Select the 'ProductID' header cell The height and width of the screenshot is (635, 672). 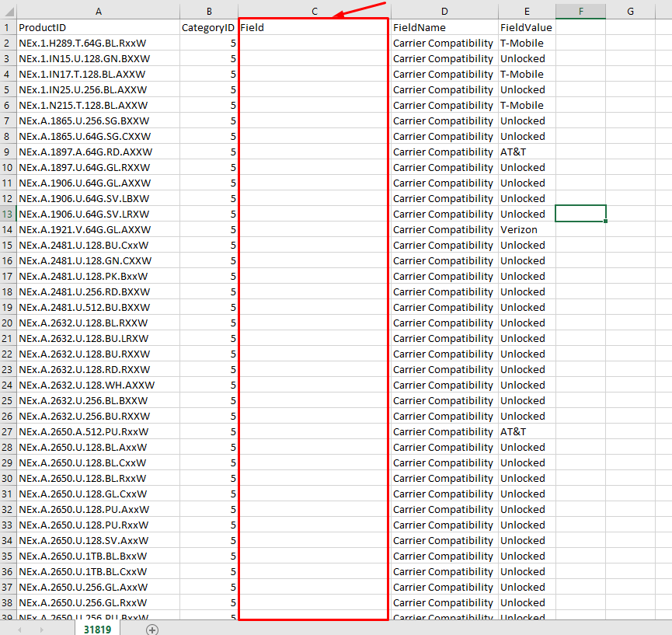[x=98, y=27]
